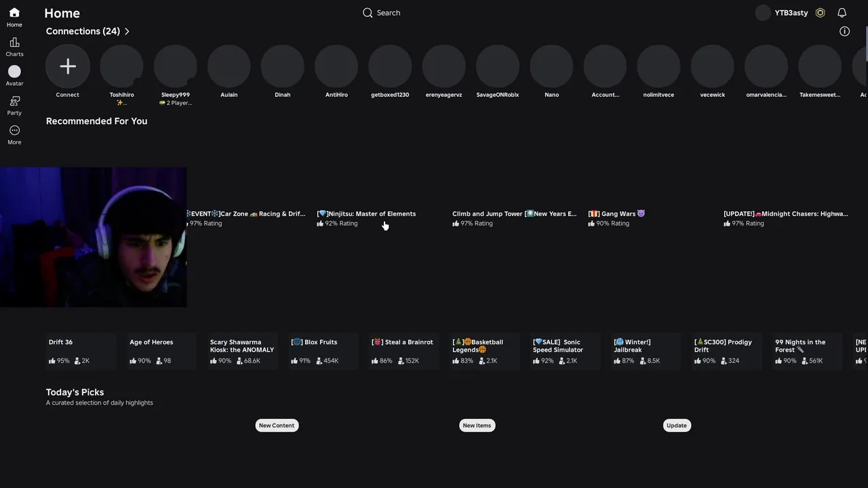This screenshot has width=868, height=488.
Task: Open Nano's connection avatar
Action: [552, 66]
